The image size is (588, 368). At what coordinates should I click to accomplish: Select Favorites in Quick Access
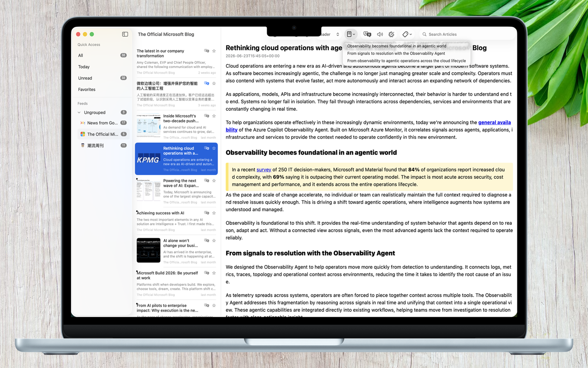102,89
